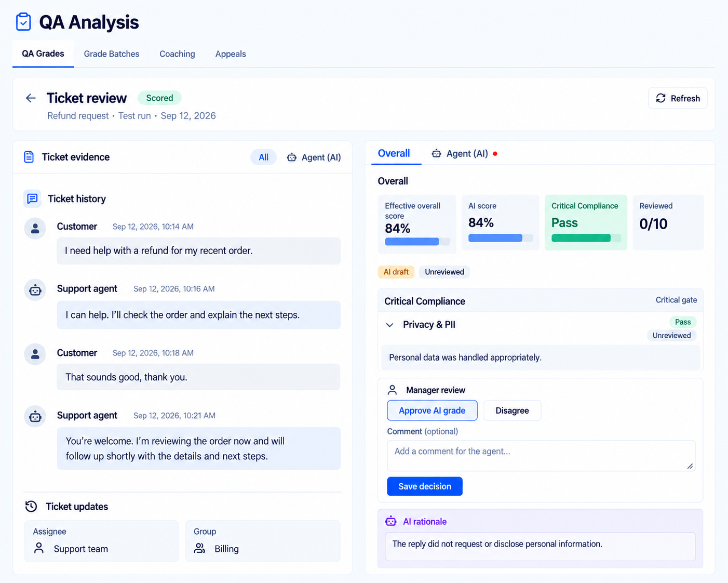
Task: Click customer avatar on 10:14 AM message
Action: pos(35,228)
